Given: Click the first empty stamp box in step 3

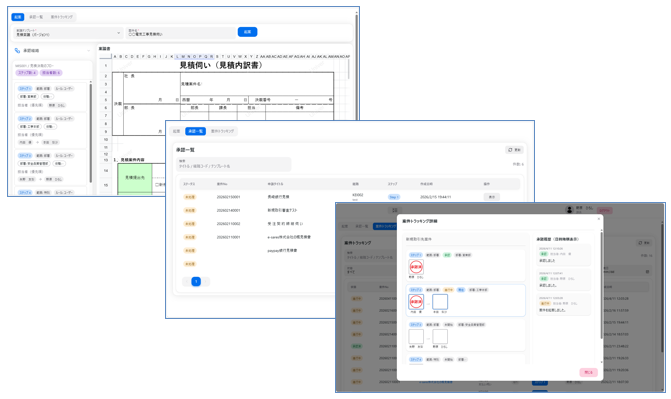Looking at the screenshot, I should click(x=416, y=336).
